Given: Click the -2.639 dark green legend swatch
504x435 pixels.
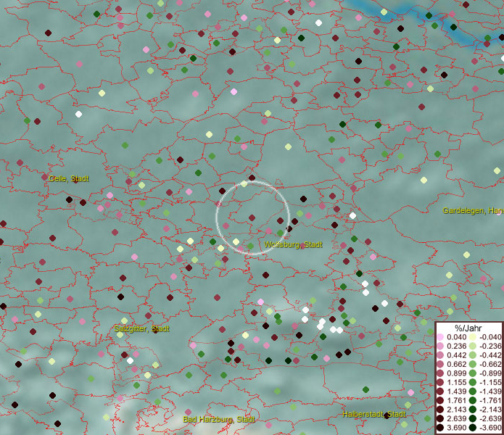Looking at the screenshot, I should (473, 418).
